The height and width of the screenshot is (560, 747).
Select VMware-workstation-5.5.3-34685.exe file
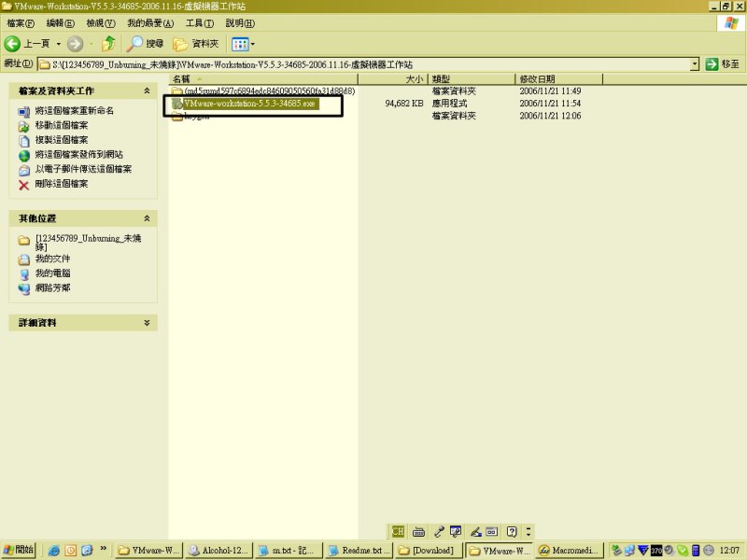point(245,104)
